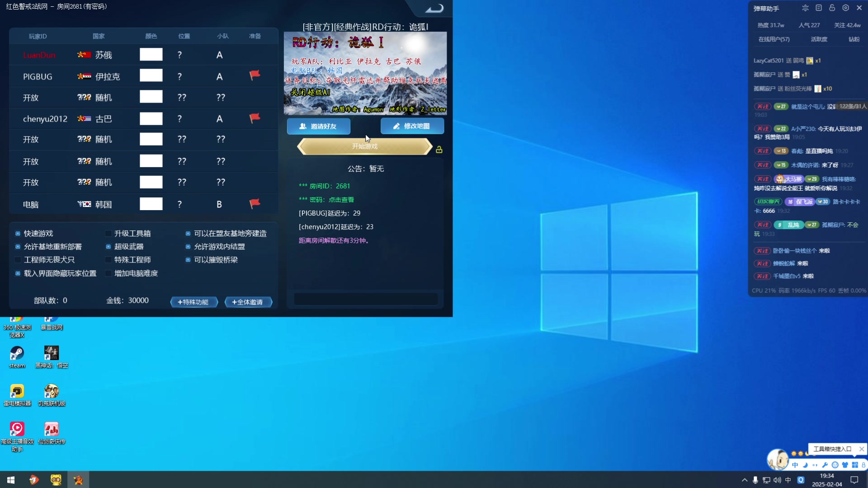This screenshot has height=488, width=868.
Task: Open the 开放 slot dropdown on the third row
Action: click(31, 98)
